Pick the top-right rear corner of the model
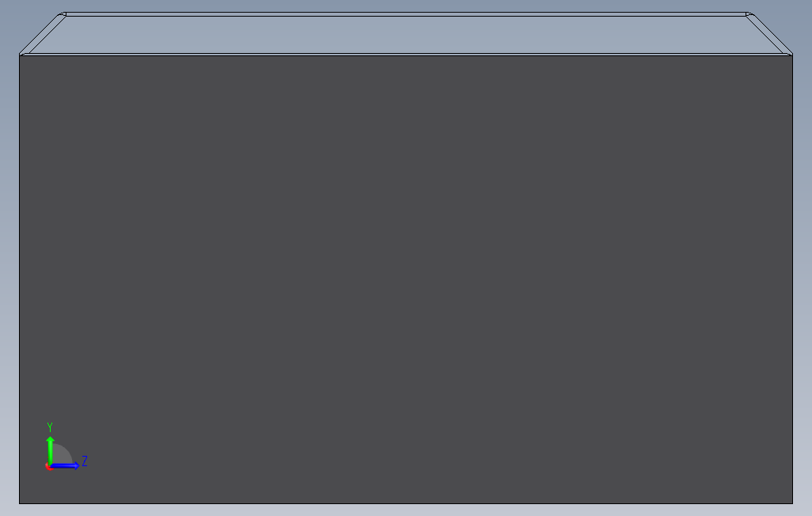The height and width of the screenshot is (516, 812). click(x=749, y=14)
